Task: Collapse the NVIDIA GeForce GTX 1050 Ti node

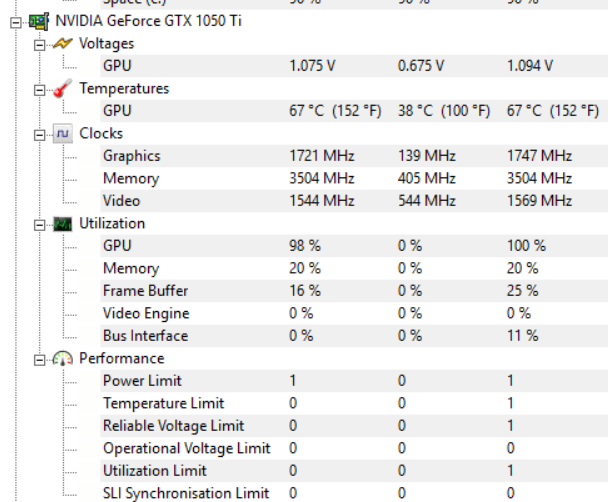Action: click(x=16, y=22)
